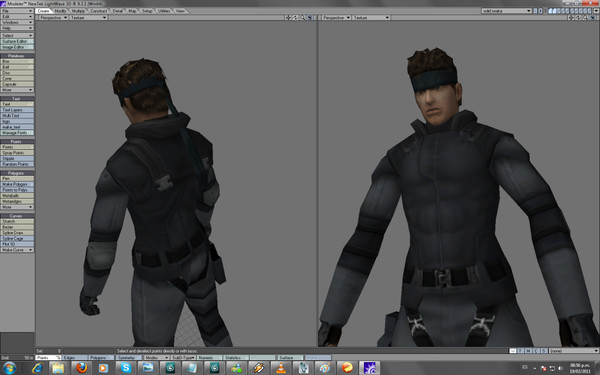
Task: Switch to the Detail tab
Action: tap(118, 11)
